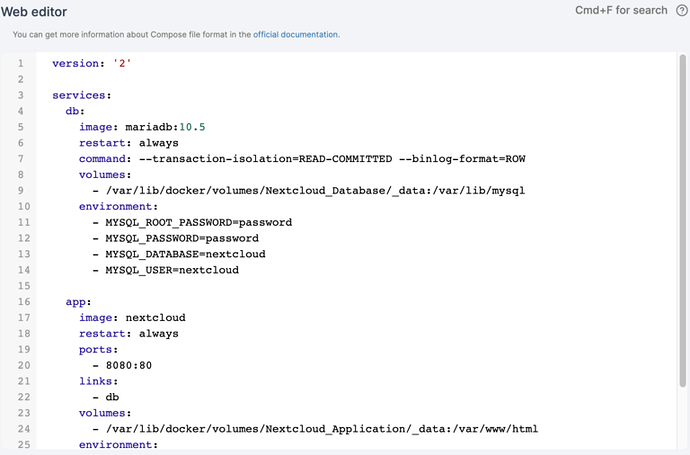The height and width of the screenshot is (455, 690).
Task: Click the version: '2' line
Action: (92, 63)
